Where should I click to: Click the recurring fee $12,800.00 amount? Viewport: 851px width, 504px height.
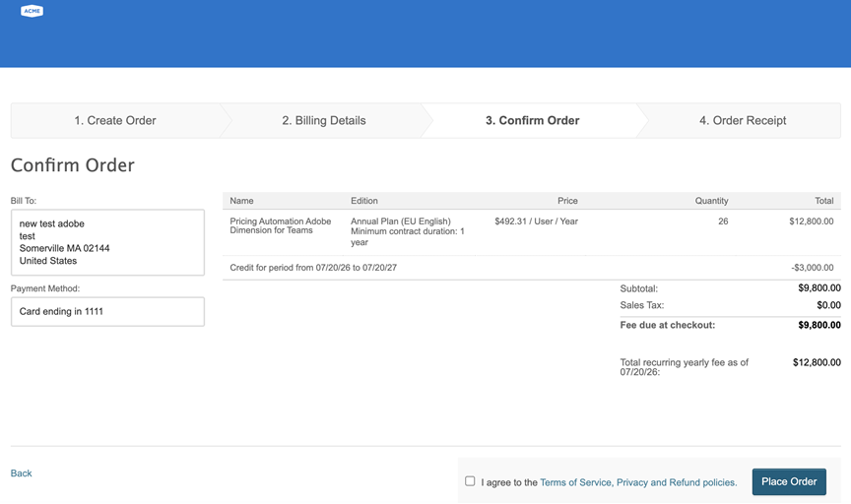pyautogui.click(x=817, y=362)
